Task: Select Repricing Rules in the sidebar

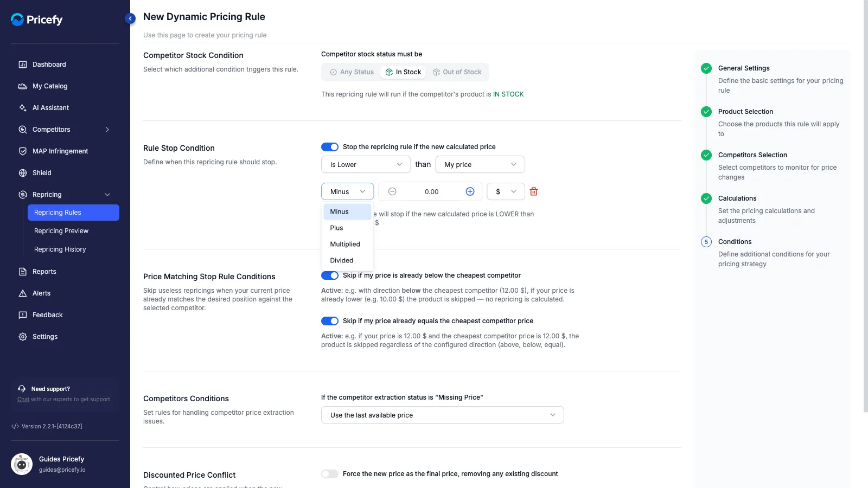Action: click(73, 213)
